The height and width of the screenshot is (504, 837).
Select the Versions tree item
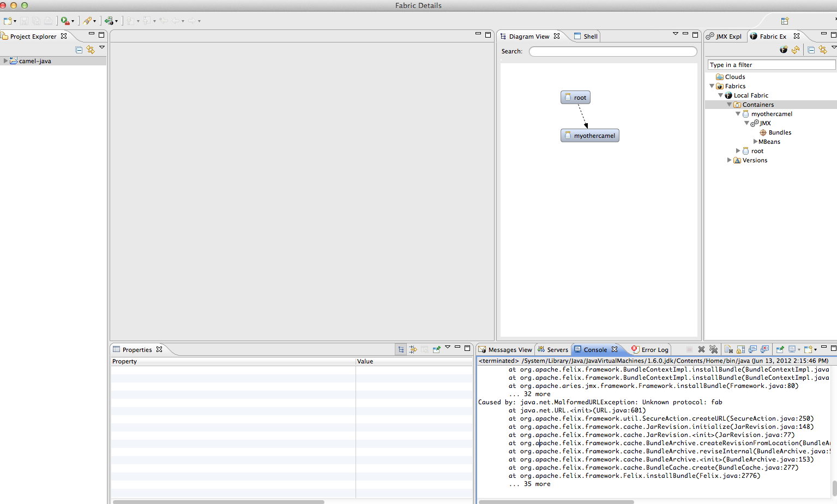[x=755, y=160]
